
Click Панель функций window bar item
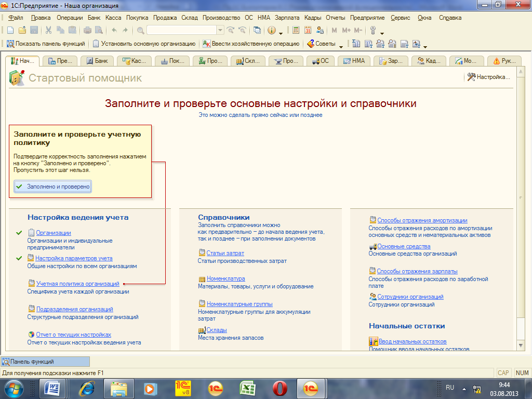click(45, 362)
